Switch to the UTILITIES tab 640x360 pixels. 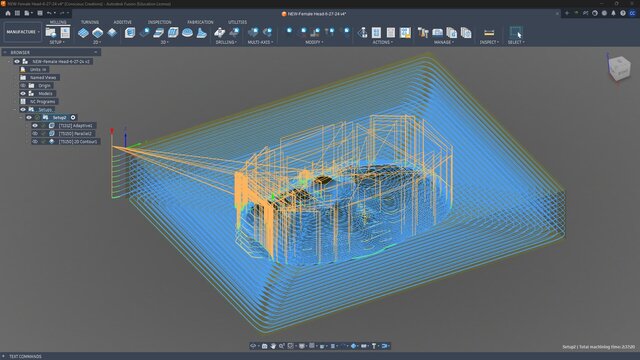click(x=238, y=22)
